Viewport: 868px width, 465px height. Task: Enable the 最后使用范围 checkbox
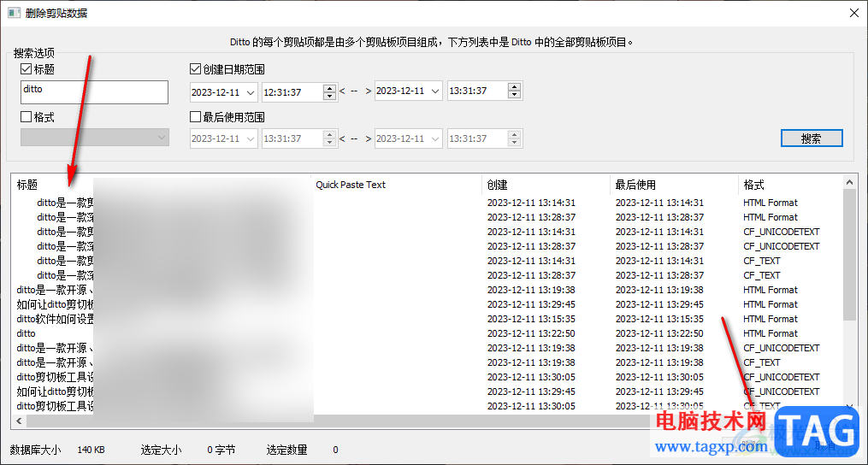point(195,117)
